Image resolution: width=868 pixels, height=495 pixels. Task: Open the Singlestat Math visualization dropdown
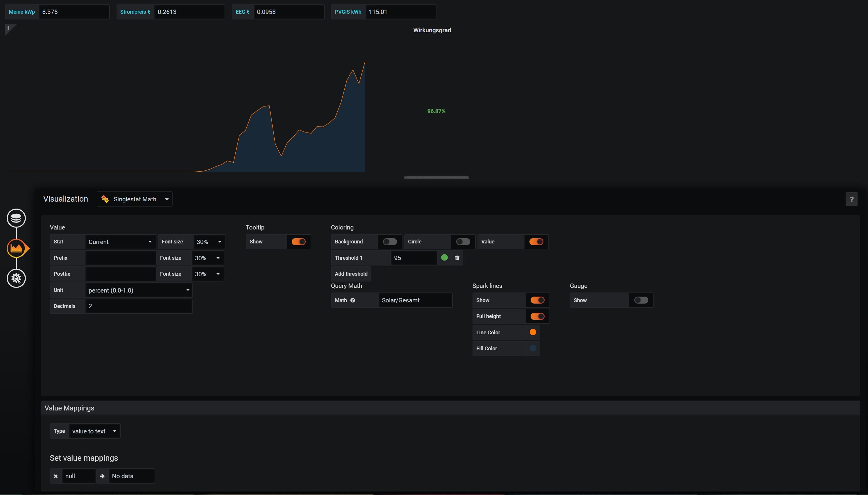(135, 199)
